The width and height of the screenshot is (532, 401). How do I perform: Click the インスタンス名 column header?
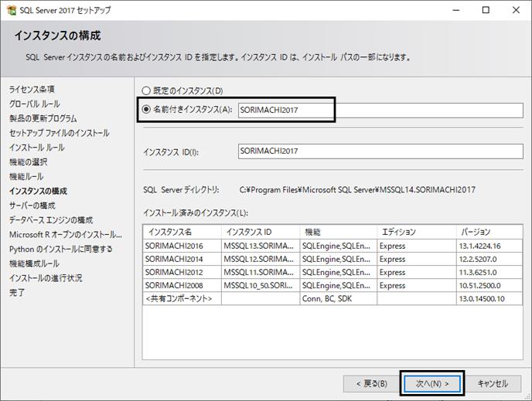tap(182, 232)
